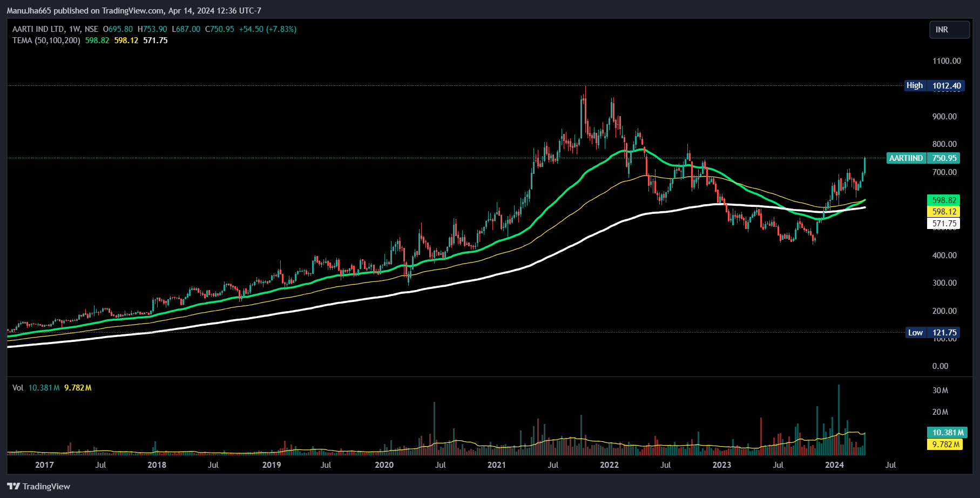Click the 300.00 price axis label
Screen dimensions: 980x498
point(944,283)
